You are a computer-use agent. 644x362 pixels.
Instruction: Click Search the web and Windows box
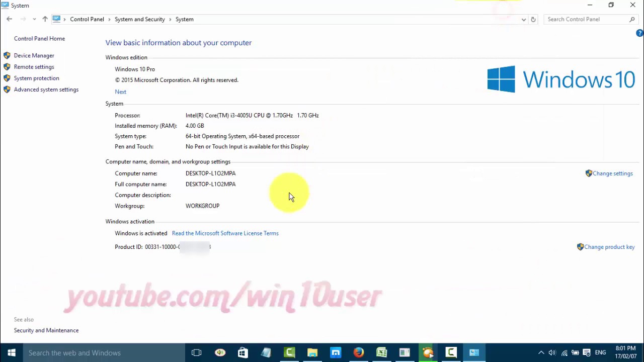coord(103,352)
